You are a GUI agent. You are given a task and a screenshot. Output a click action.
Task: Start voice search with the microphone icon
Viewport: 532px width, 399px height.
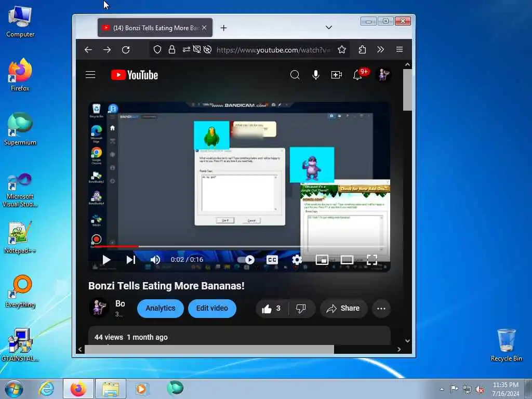[315, 75]
